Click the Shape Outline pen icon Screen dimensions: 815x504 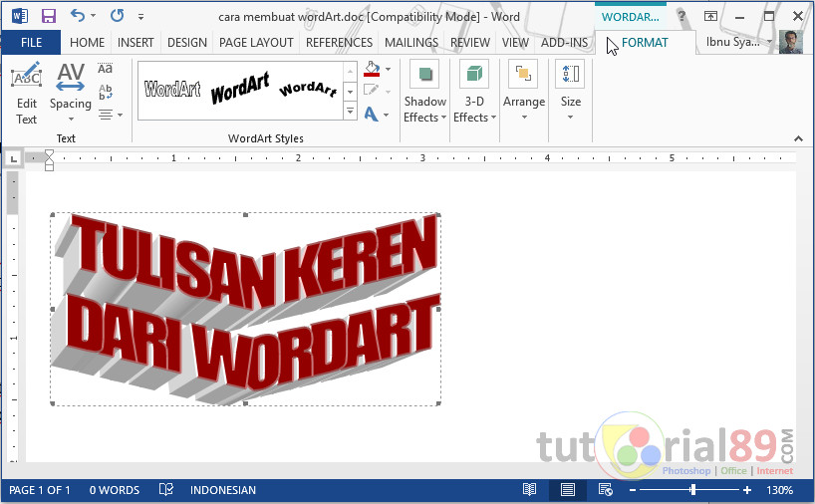(x=371, y=90)
